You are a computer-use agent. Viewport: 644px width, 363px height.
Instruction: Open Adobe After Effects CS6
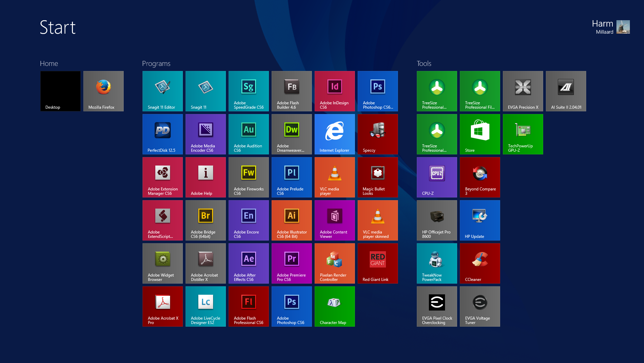[x=249, y=263]
